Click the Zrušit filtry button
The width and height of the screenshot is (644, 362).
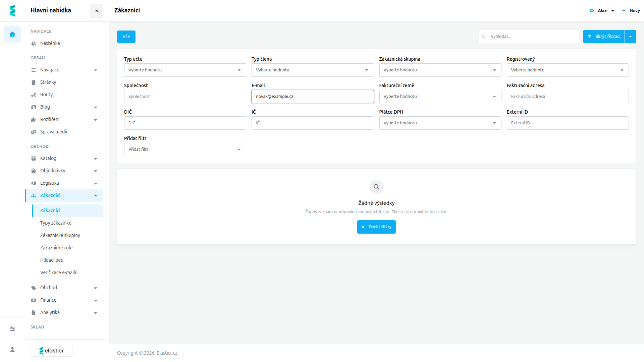click(376, 227)
